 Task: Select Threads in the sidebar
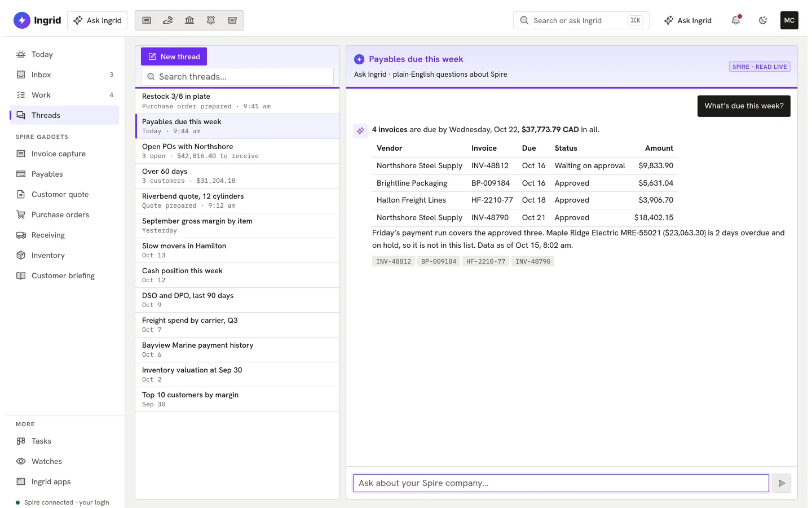[64, 115]
